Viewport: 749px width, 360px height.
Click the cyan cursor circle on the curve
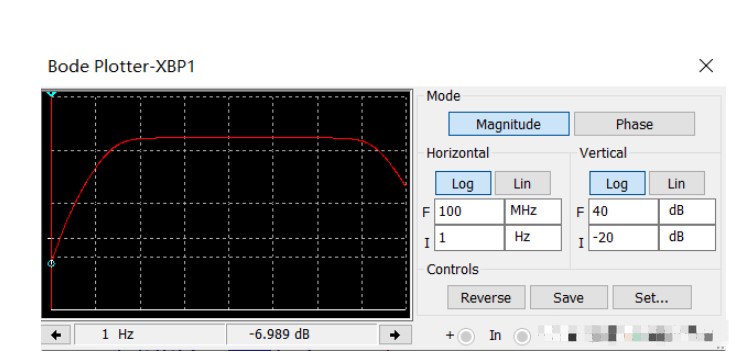(x=51, y=264)
